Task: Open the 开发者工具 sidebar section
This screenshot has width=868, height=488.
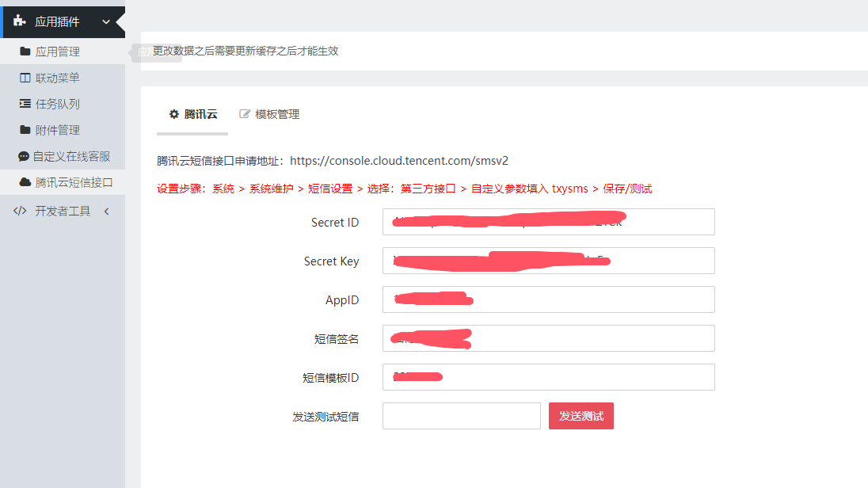Action: [x=63, y=211]
